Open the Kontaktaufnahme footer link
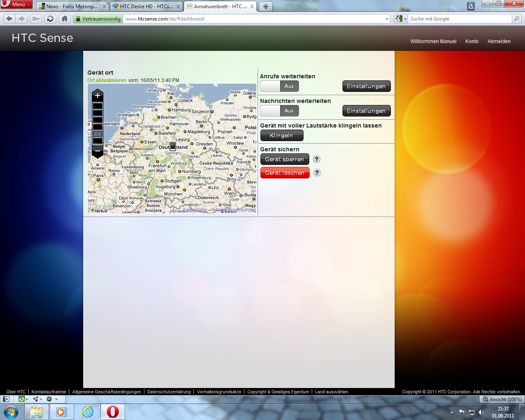This screenshot has width=525, height=420. click(49, 392)
